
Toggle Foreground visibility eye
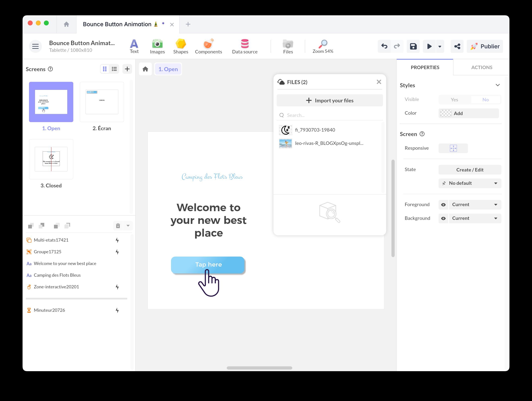[x=443, y=205]
